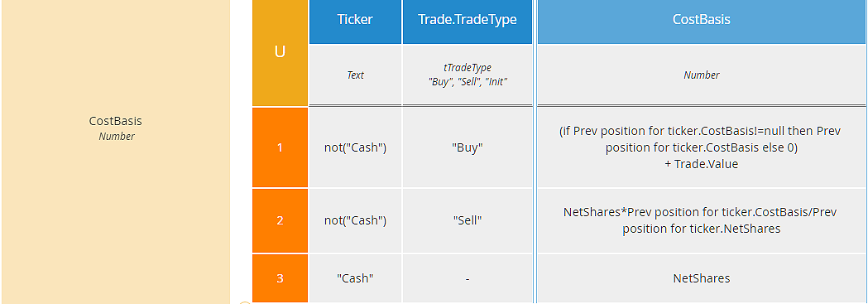Open the tTradeType allowed values cell
868x304 pixels.
[468, 75]
